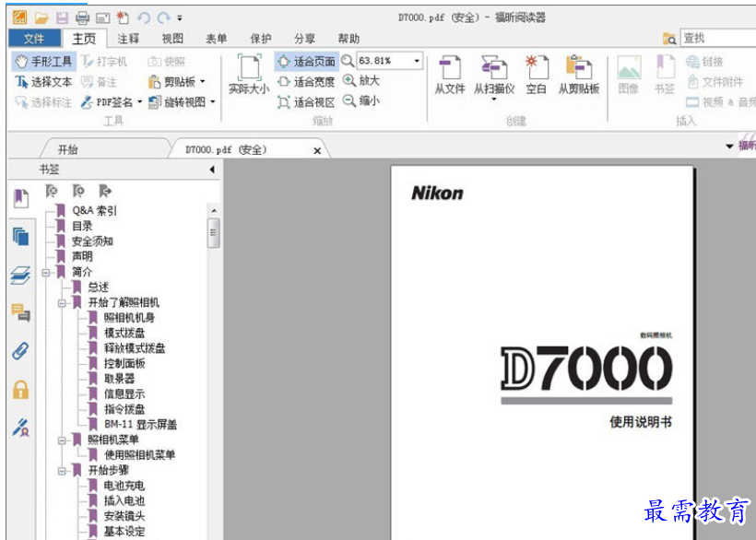
Task: Click the Rotate View (旋转视图) icon
Action: [154, 102]
